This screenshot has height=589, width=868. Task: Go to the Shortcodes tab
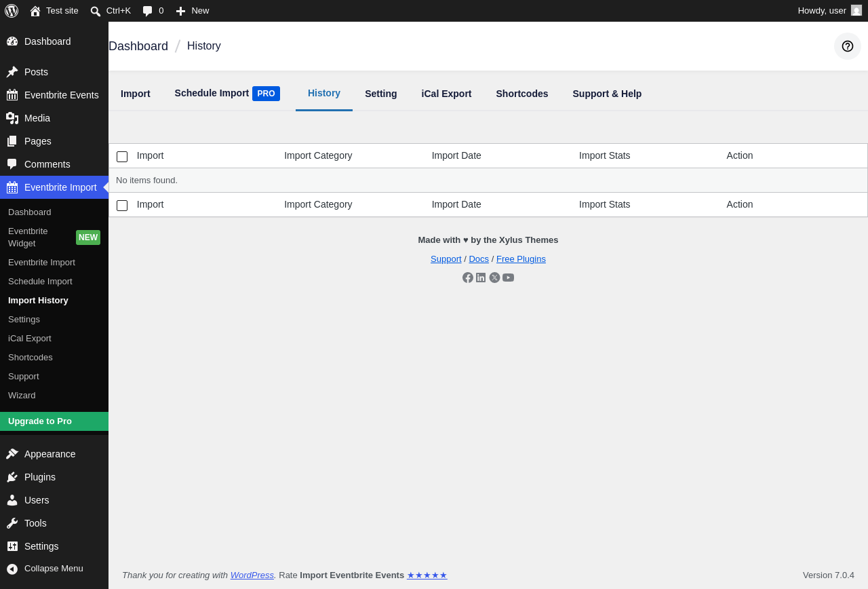pos(522,94)
